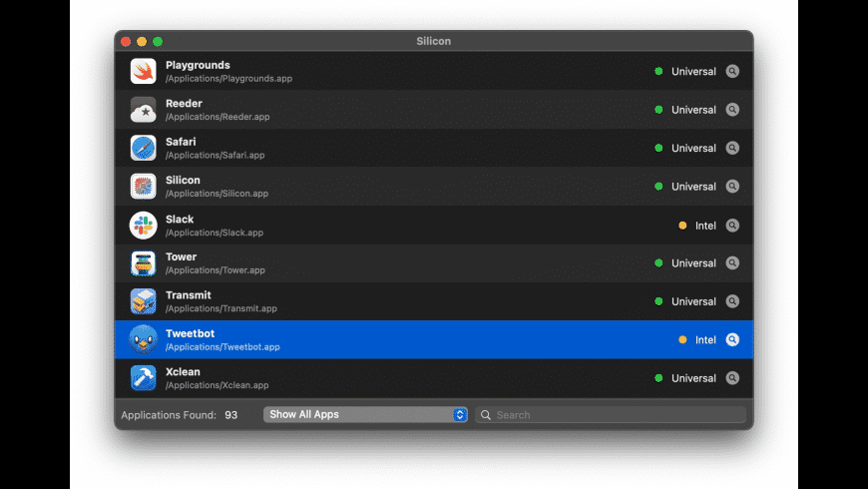Click the Applications Found count 93
The image size is (868, 489).
230,415
